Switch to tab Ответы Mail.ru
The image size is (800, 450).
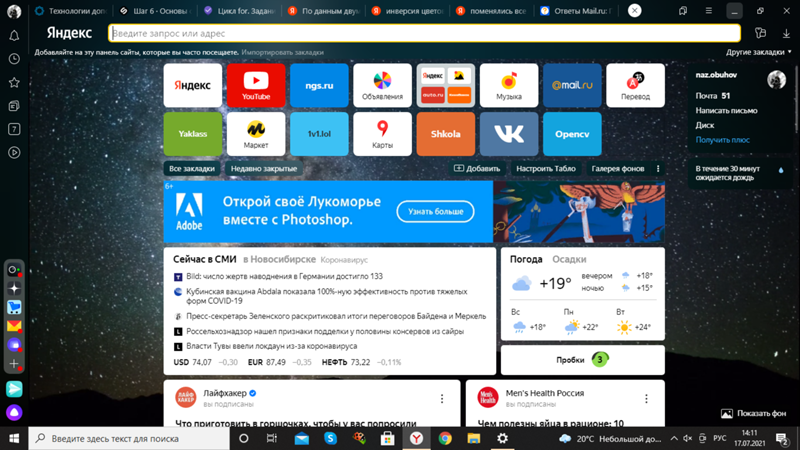tap(577, 11)
